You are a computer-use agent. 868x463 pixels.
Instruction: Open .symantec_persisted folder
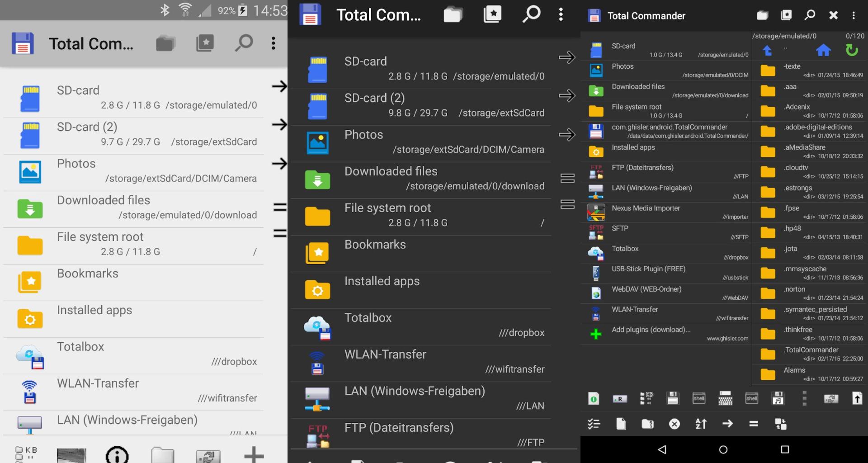(x=810, y=313)
